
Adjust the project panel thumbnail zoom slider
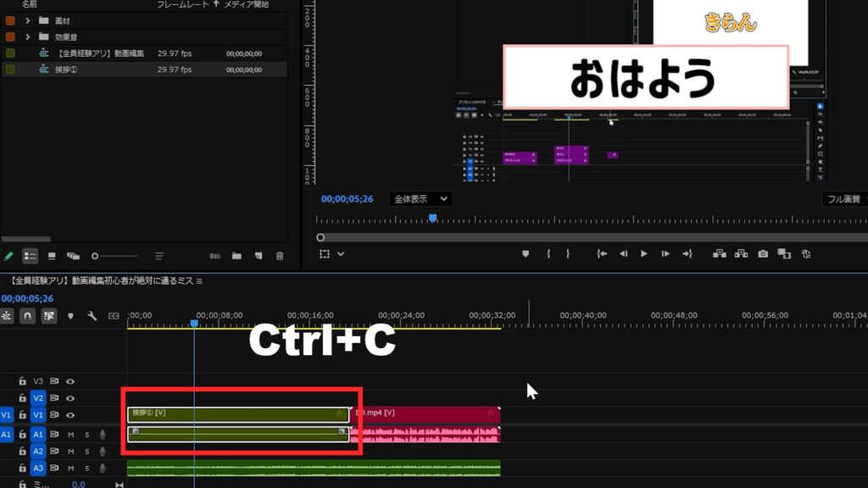[x=114, y=256]
